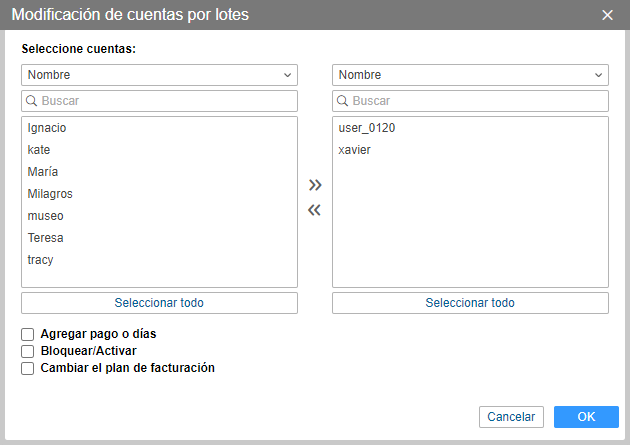Select the kate account in list
The height and width of the screenshot is (445, 630).
coord(40,150)
